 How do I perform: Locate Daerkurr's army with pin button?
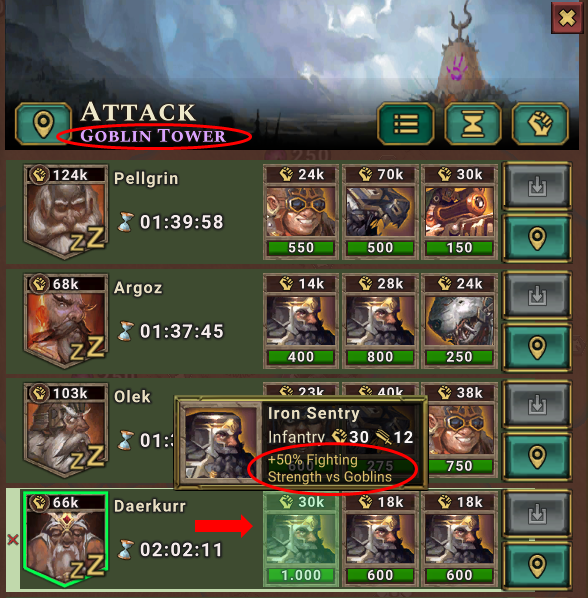tap(537, 566)
